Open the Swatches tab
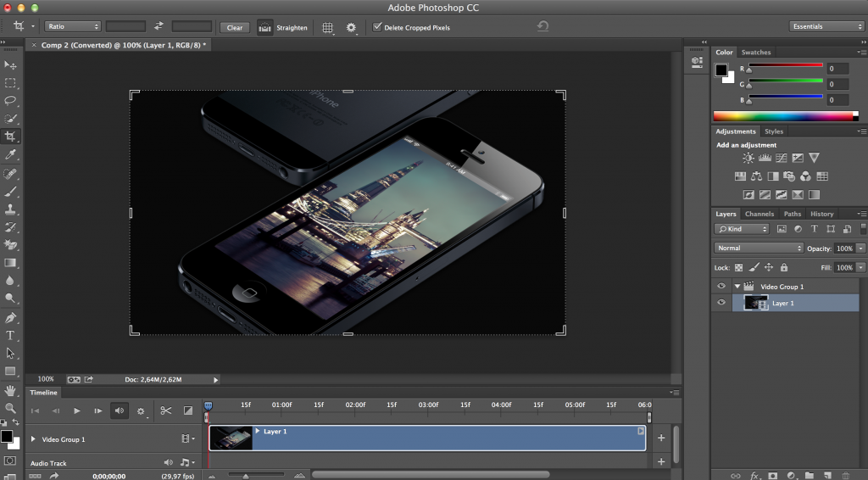 [755, 52]
